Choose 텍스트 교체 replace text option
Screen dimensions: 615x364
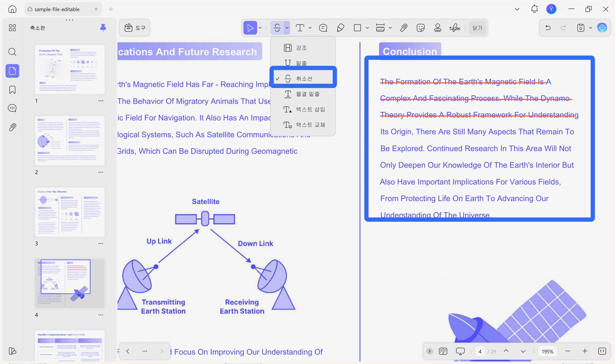pos(303,125)
